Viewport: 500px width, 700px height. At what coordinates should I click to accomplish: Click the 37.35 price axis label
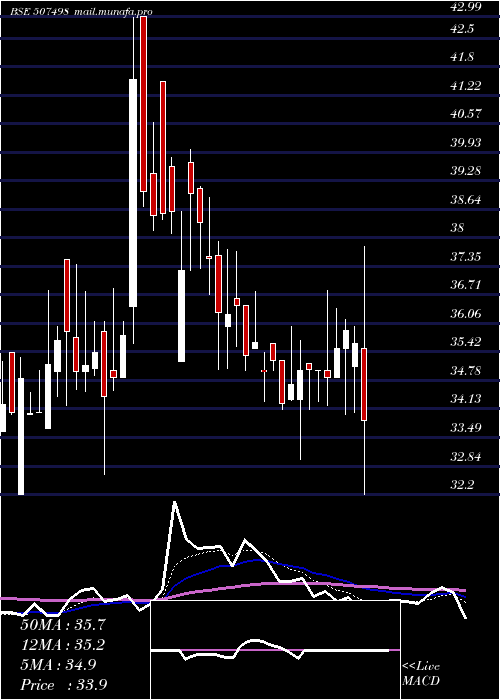coord(467,257)
